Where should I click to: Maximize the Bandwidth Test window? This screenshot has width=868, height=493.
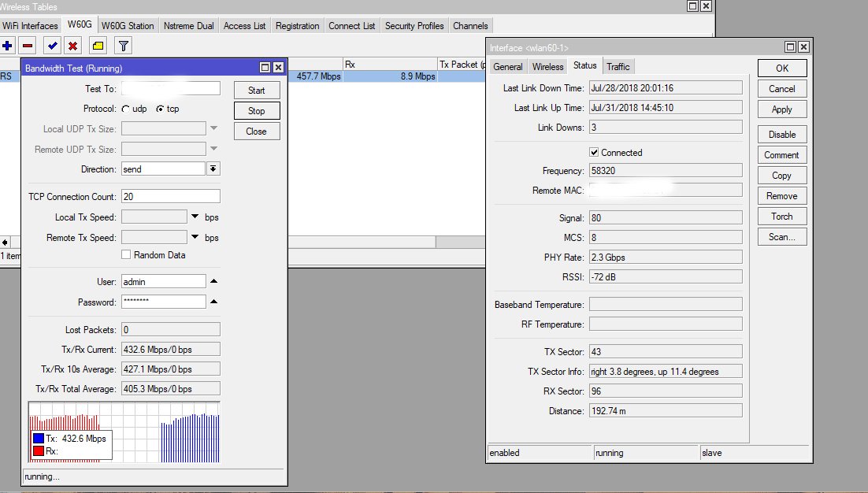(x=265, y=68)
